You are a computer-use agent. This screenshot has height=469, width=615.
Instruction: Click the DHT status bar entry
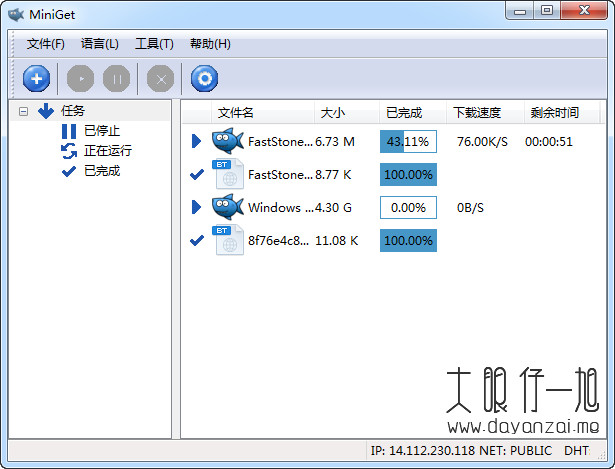577,451
